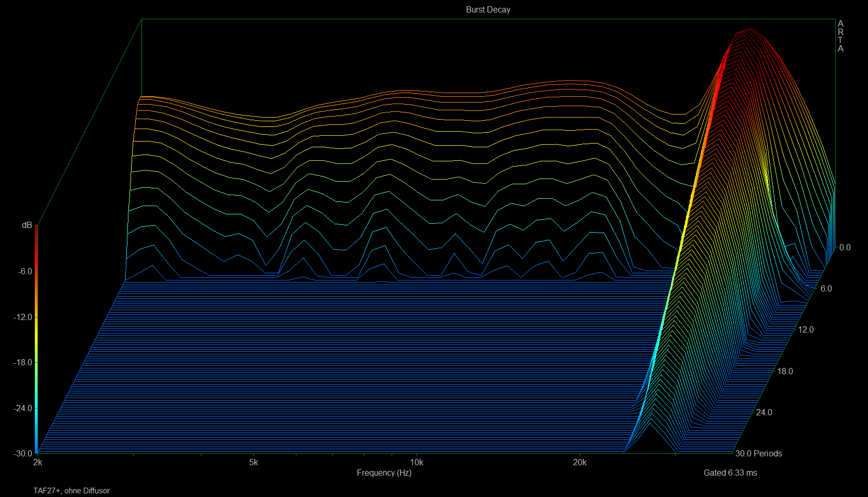
Task: Click the 5k frequency axis label
Action: (253, 462)
